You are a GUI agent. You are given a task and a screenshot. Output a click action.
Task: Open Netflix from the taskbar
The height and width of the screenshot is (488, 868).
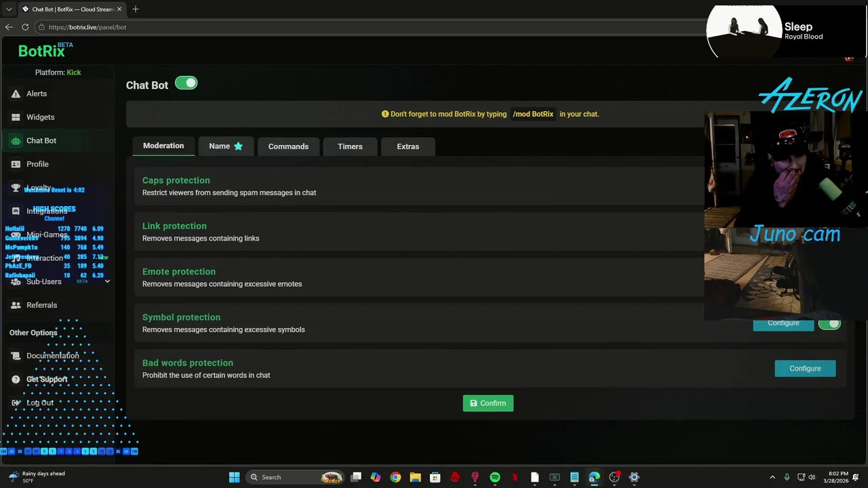pyautogui.click(x=515, y=477)
